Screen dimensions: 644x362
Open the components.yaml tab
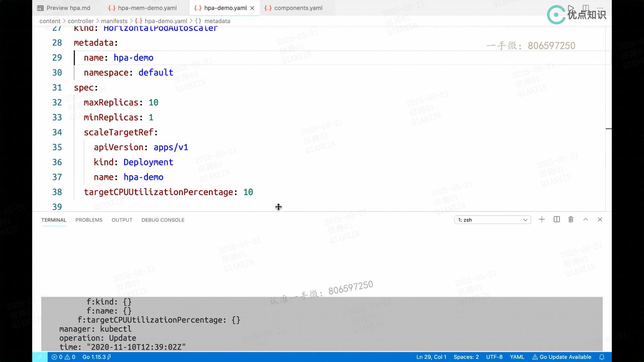tap(298, 8)
